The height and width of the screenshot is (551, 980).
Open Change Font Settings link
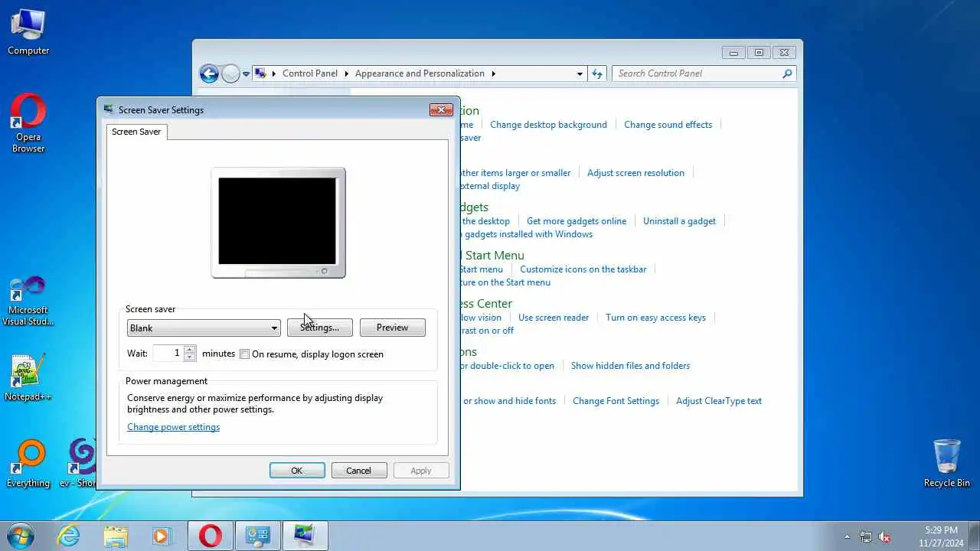pos(616,401)
